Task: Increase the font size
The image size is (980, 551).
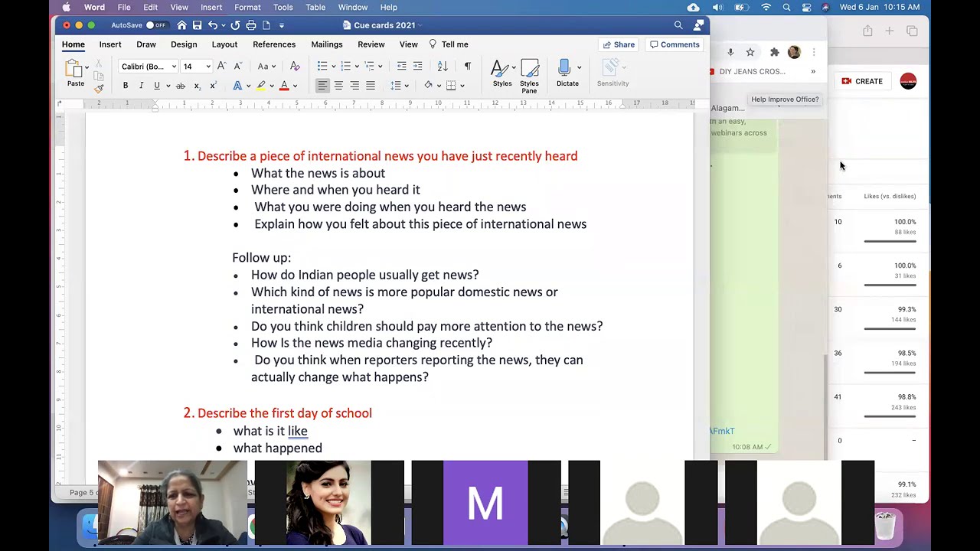Action: pos(223,67)
